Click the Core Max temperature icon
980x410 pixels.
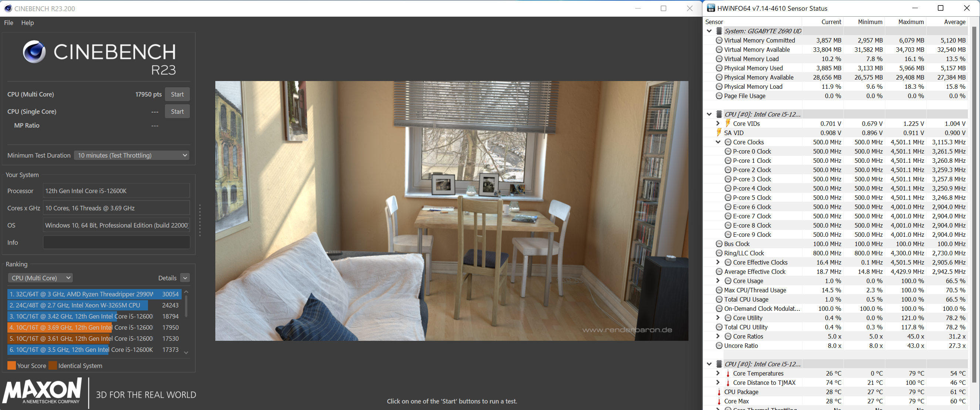719,401
